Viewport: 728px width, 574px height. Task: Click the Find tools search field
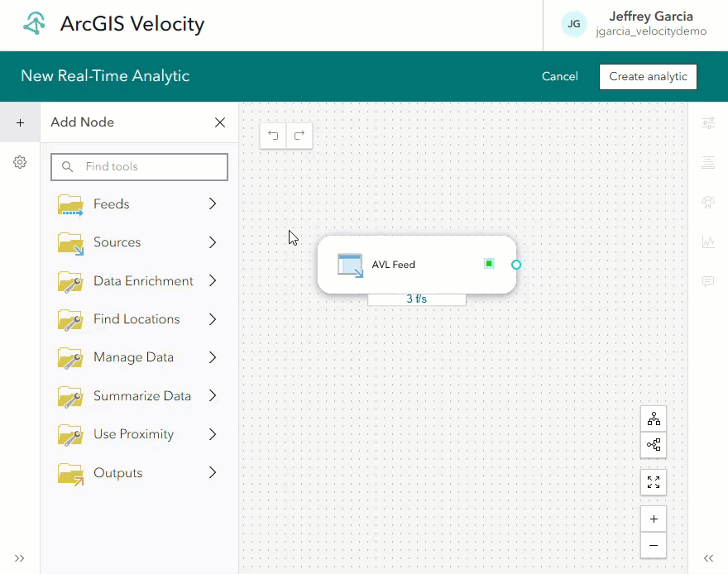coord(139,166)
